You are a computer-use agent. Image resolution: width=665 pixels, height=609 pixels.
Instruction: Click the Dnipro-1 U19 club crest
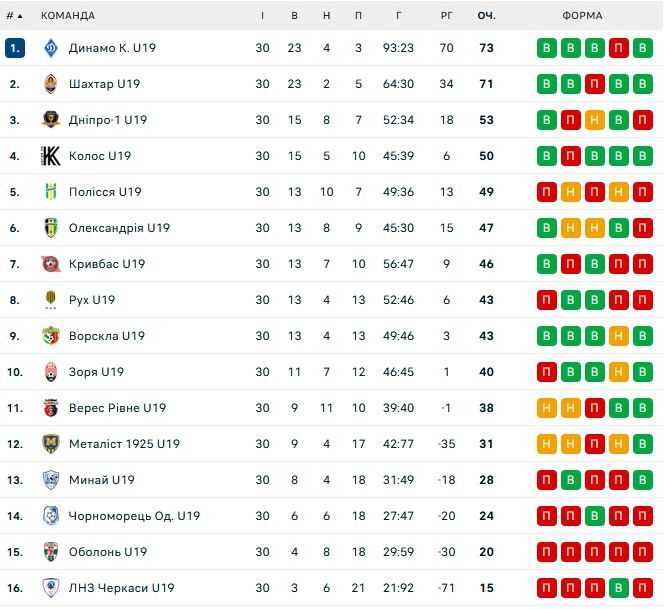point(51,120)
